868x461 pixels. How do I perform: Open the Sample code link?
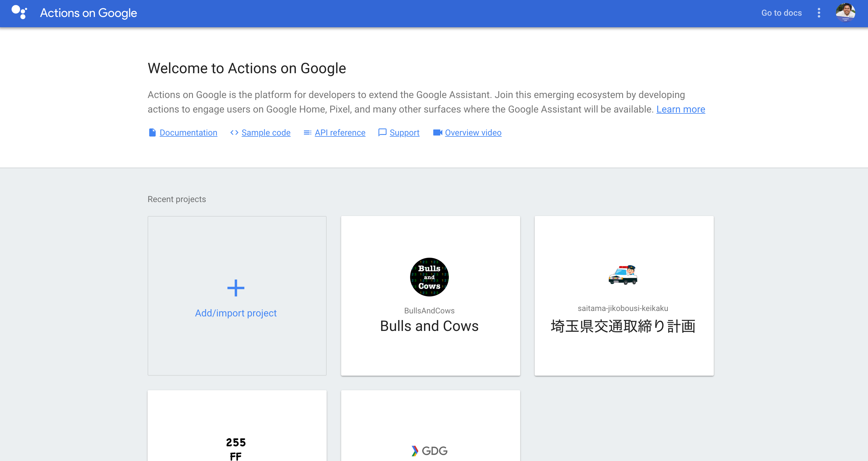[x=266, y=132]
